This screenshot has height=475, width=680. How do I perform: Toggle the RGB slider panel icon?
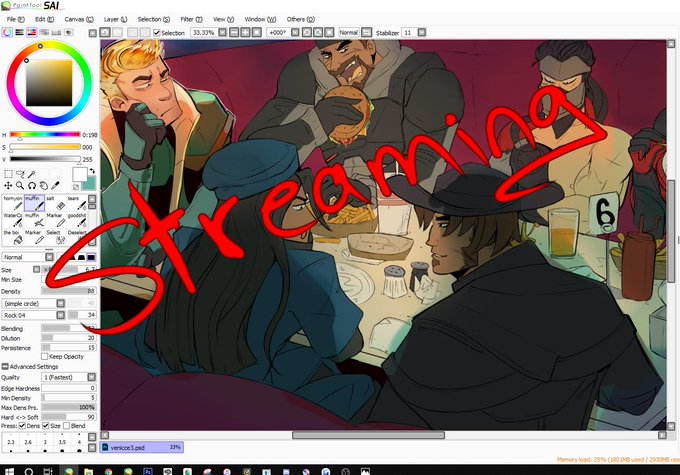pyautogui.click(x=19, y=33)
